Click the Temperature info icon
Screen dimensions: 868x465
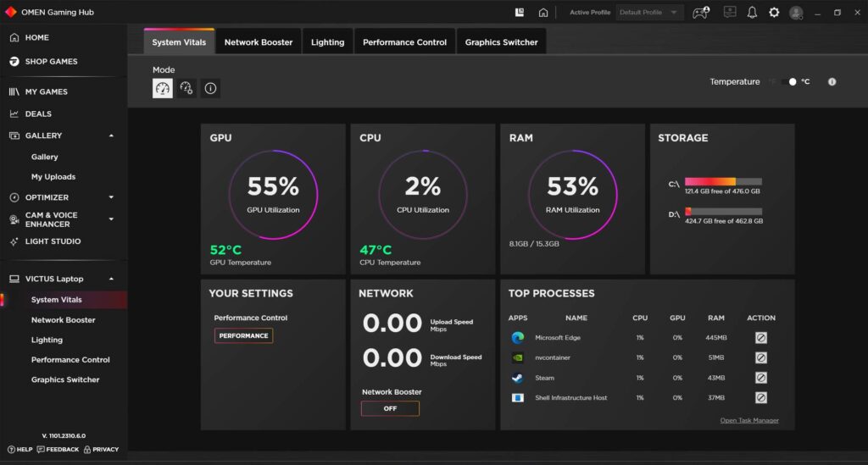[x=832, y=82]
